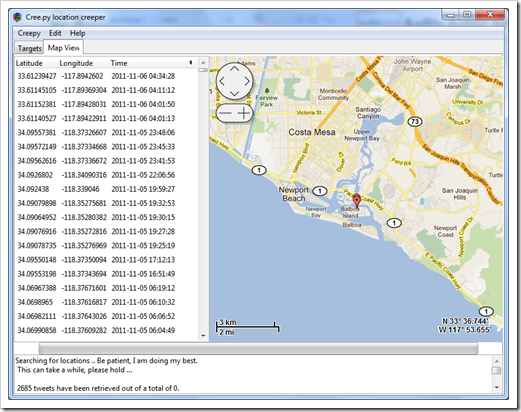
Task: Select row with latitude 34.092438
Action: point(106,189)
